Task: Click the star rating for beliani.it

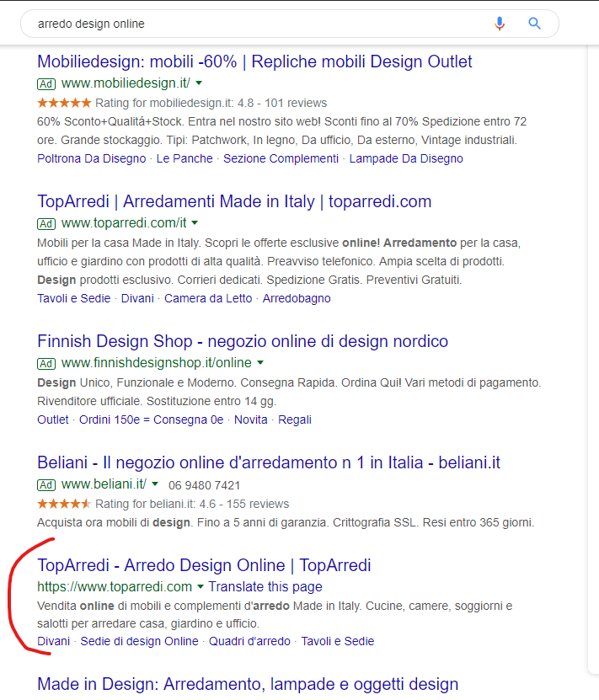Action: click(x=64, y=504)
